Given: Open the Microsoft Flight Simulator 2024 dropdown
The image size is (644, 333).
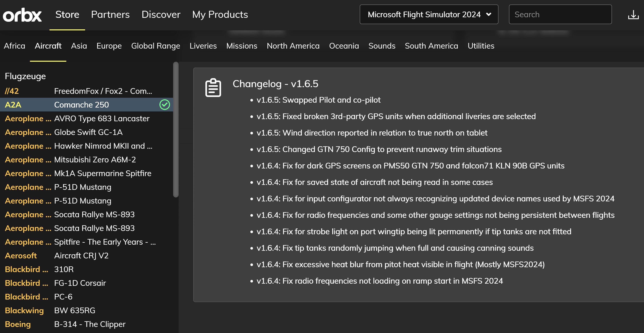Looking at the screenshot, I should point(429,14).
